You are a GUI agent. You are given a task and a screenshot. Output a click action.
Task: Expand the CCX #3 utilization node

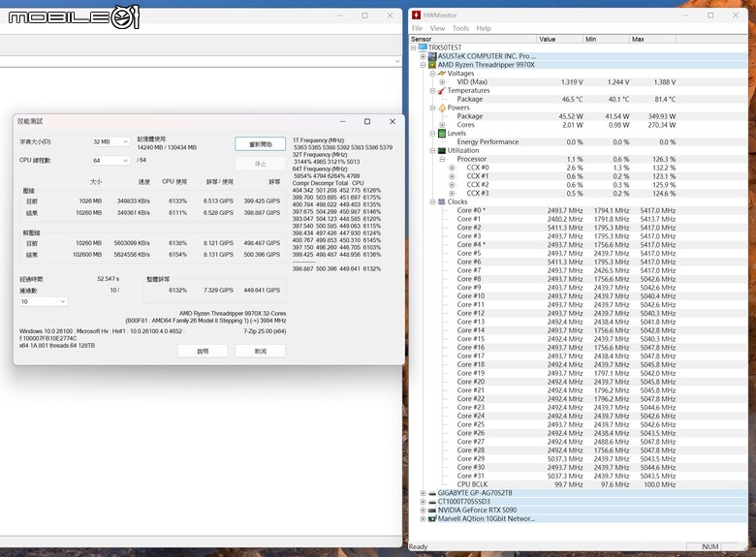click(x=452, y=193)
